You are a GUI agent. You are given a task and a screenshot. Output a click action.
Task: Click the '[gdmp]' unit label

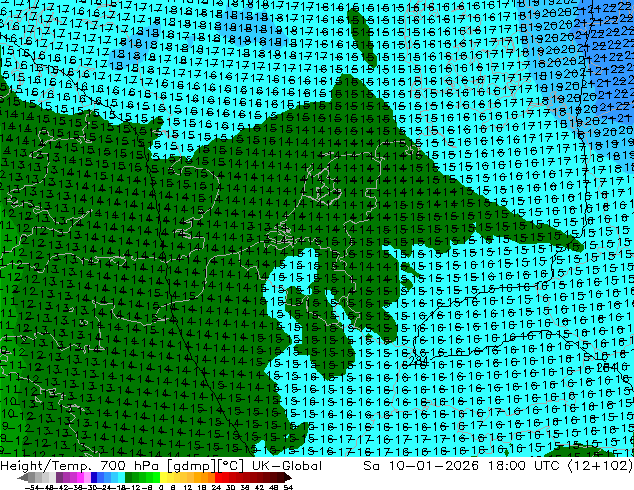point(191,466)
